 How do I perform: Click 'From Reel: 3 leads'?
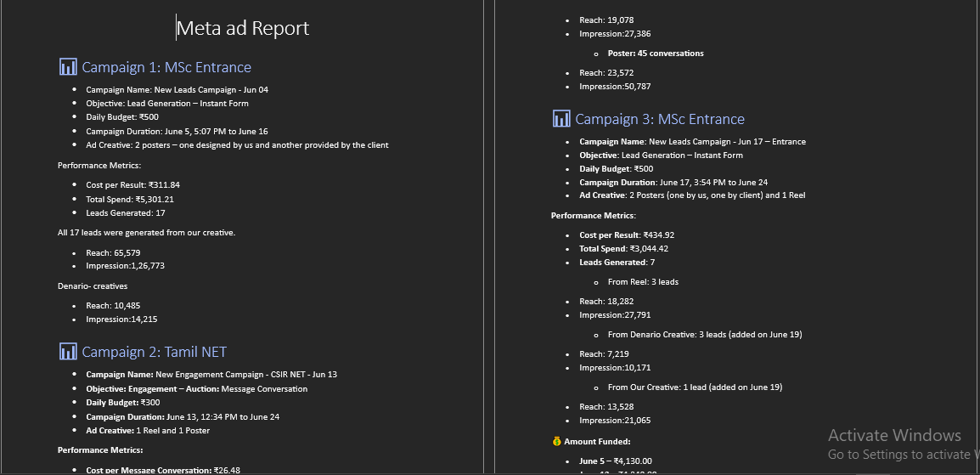pyautogui.click(x=643, y=282)
